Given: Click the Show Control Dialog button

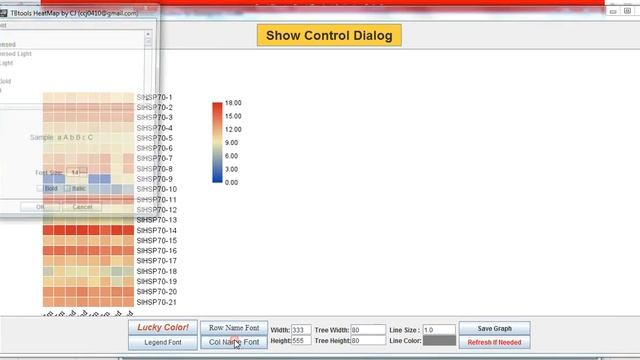Looking at the screenshot, I should tap(329, 35).
